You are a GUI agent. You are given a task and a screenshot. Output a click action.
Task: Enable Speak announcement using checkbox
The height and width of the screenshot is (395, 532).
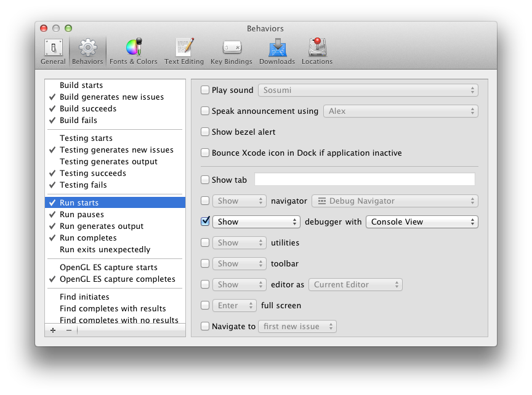tap(205, 111)
